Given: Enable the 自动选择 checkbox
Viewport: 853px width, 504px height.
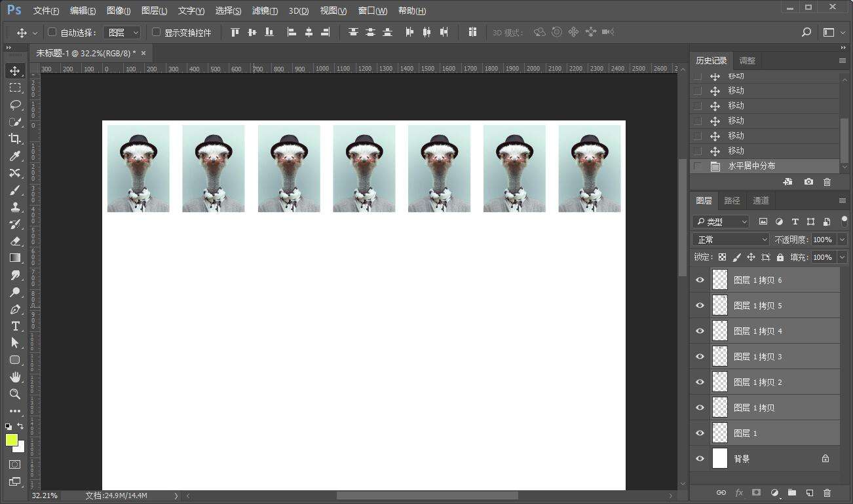Looking at the screenshot, I should pos(52,32).
